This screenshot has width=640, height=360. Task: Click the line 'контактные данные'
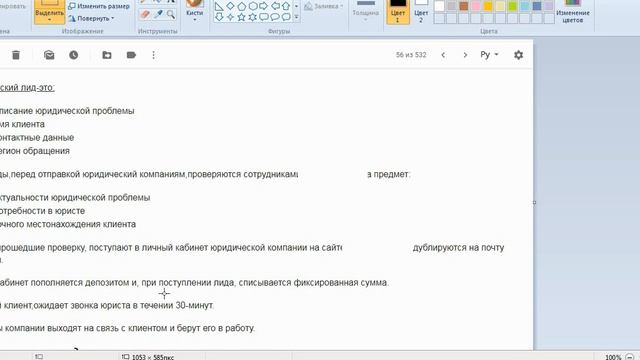(x=37, y=138)
